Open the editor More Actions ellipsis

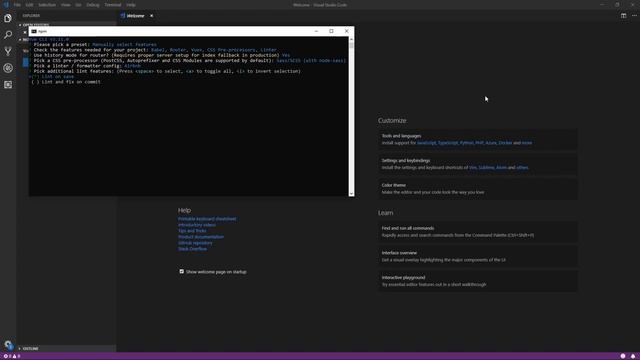(x=634, y=16)
